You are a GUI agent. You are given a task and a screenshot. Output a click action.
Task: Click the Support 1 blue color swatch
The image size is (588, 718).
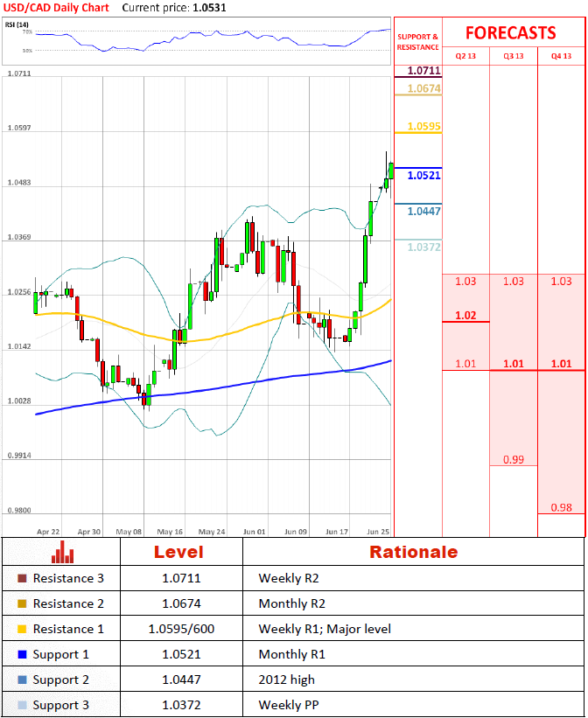click(22, 654)
